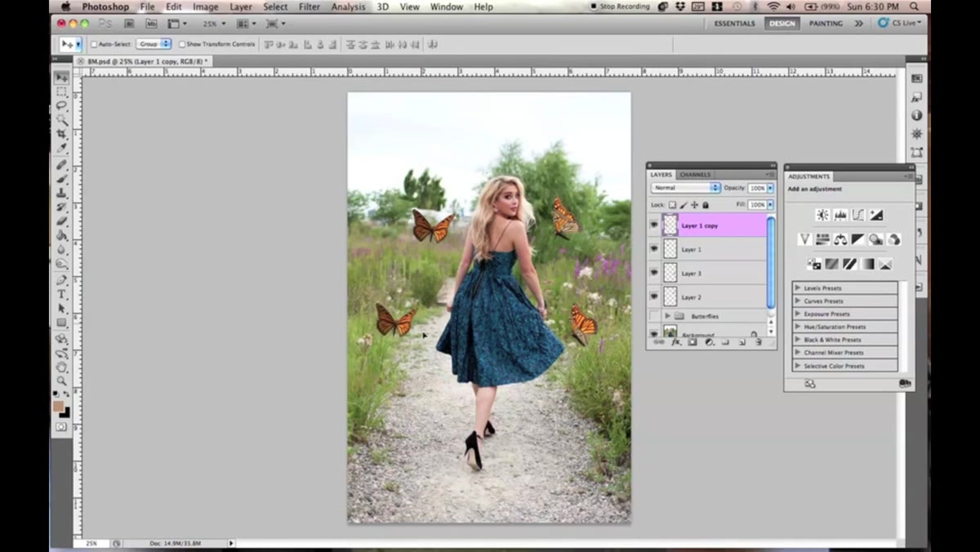Open the Normal blend mode dropdown
The image size is (980, 552).
[686, 188]
